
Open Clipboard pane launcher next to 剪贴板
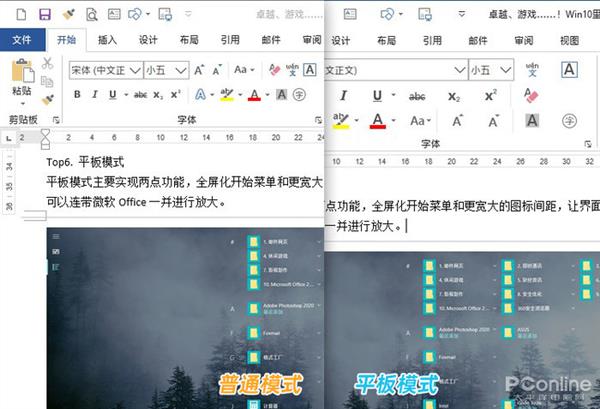tap(56, 120)
